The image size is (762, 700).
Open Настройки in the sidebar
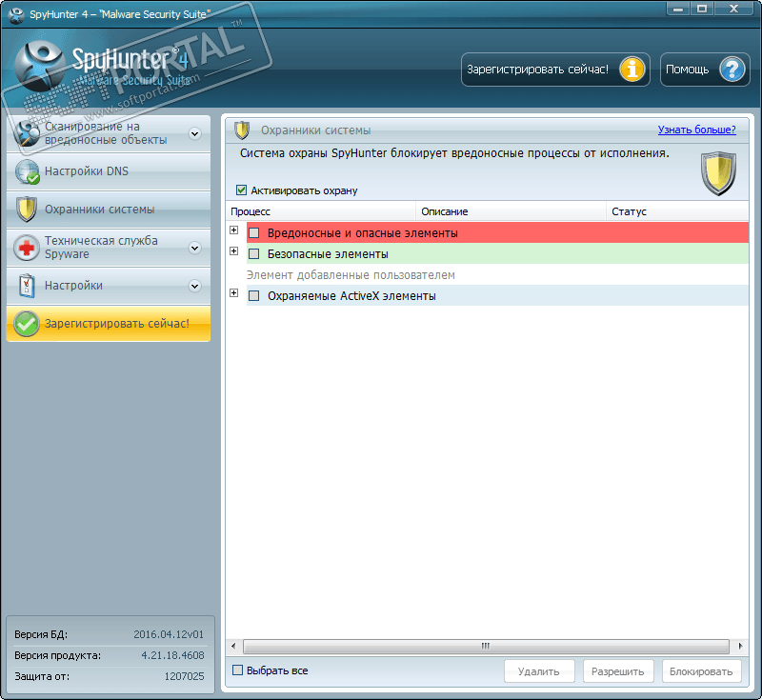(x=109, y=286)
